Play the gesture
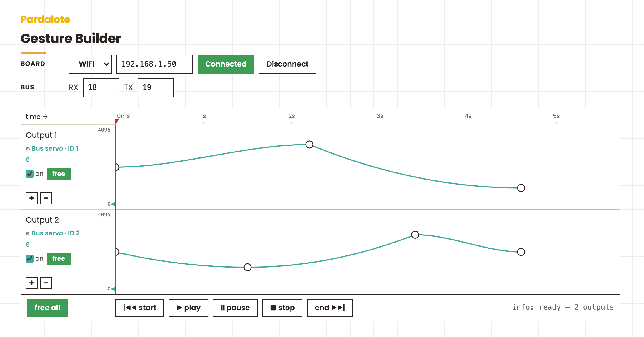Viewport: 644px width, 337px height. [188, 308]
